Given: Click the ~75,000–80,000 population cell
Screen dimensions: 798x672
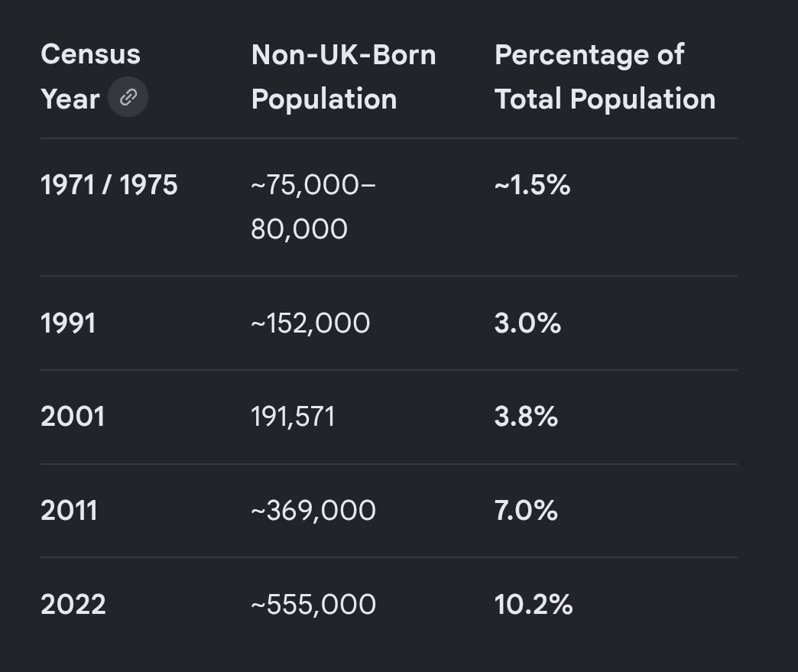Looking at the screenshot, I should pyautogui.click(x=313, y=206).
